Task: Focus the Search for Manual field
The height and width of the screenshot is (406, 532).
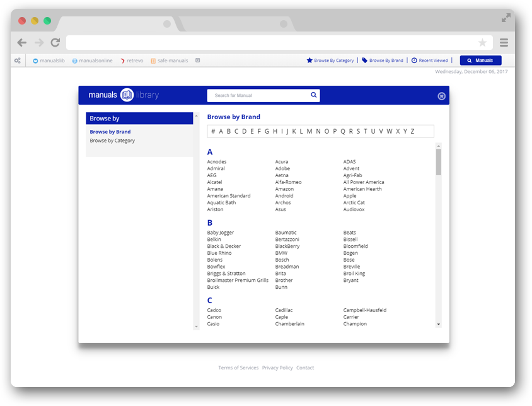Action: tap(263, 95)
